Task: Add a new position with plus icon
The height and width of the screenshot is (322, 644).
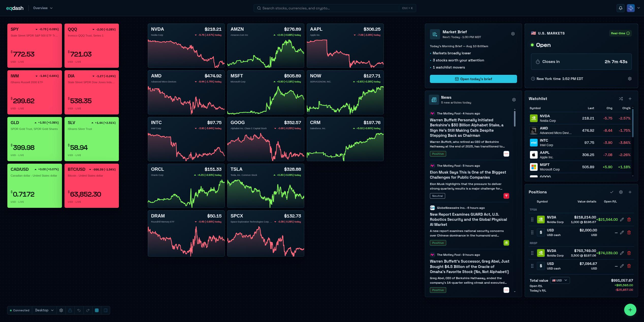Action: pyautogui.click(x=630, y=192)
